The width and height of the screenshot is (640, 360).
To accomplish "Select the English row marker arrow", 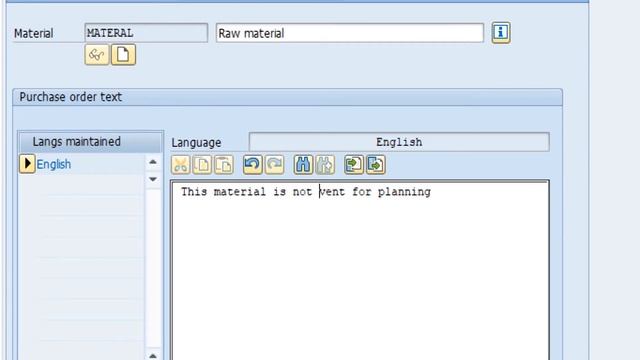I will point(27,164).
